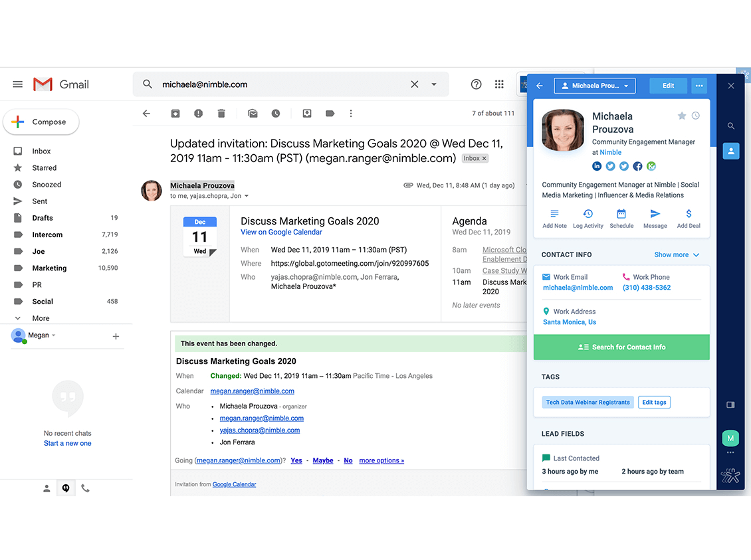Go back in the Nimble panel
The height and width of the screenshot is (560, 751).
(x=540, y=86)
